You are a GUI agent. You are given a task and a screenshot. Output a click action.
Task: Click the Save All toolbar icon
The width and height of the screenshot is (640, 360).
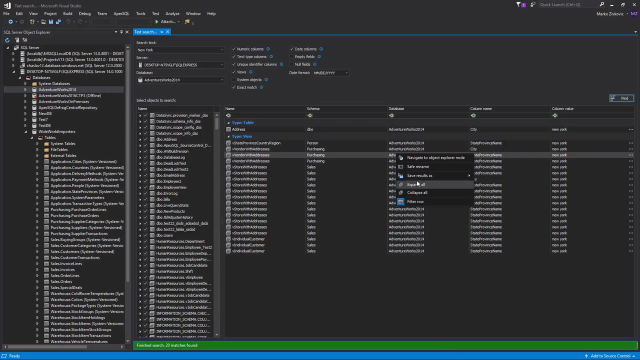58,22
